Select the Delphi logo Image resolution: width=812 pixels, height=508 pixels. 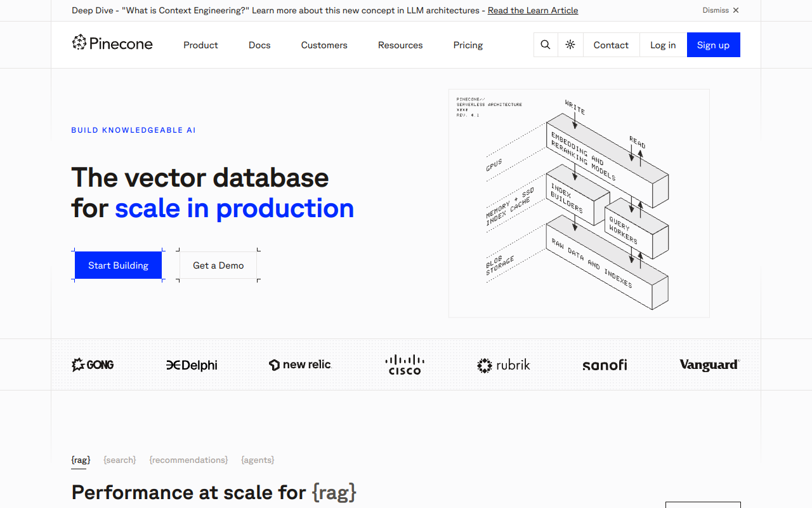[x=192, y=365]
